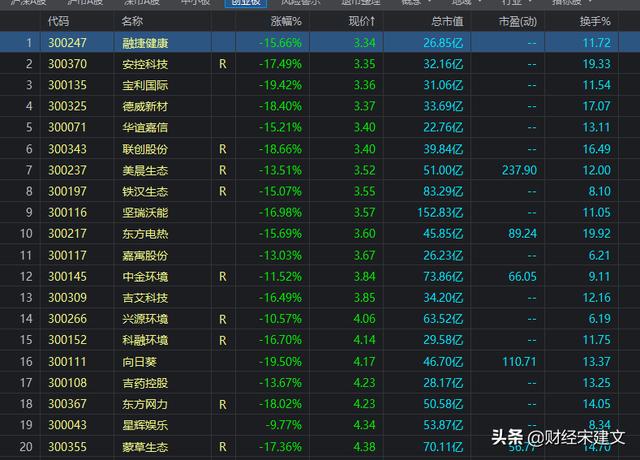Click the R marker for 安控科技
The image size is (640, 460).
pos(222,64)
